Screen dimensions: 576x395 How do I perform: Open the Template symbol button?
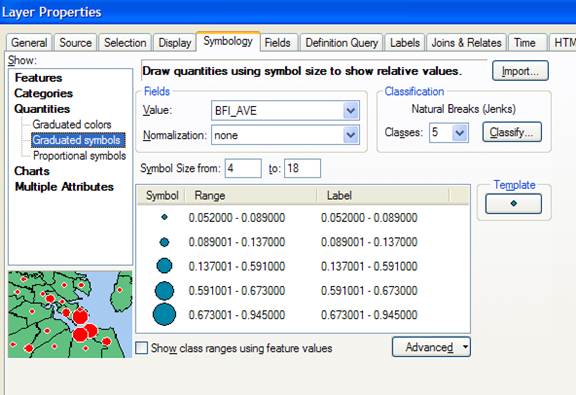coord(513,204)
